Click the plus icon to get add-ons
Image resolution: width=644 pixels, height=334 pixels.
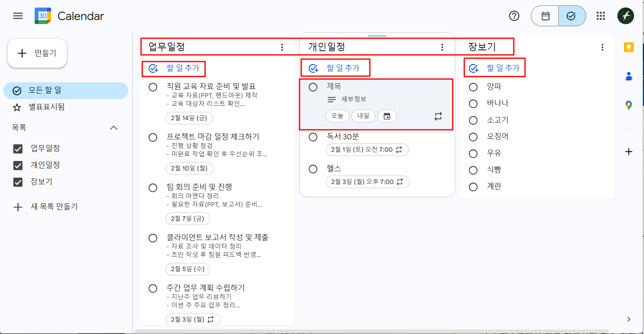click(x=628, y=151)
